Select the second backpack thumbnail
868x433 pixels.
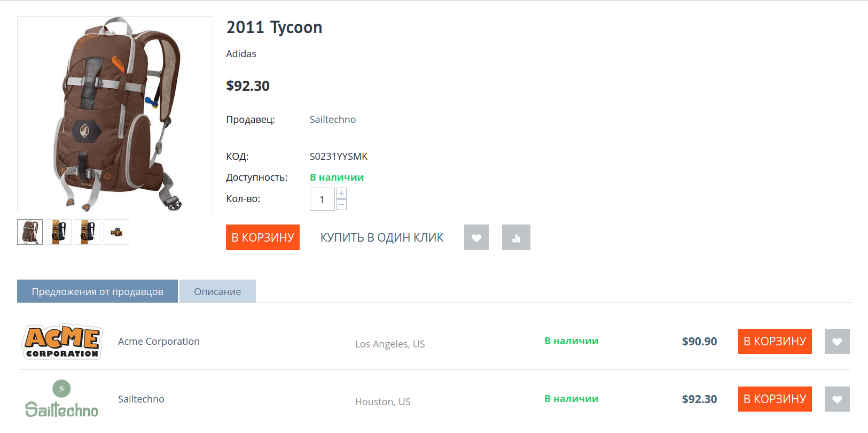[x=59, y=232]
